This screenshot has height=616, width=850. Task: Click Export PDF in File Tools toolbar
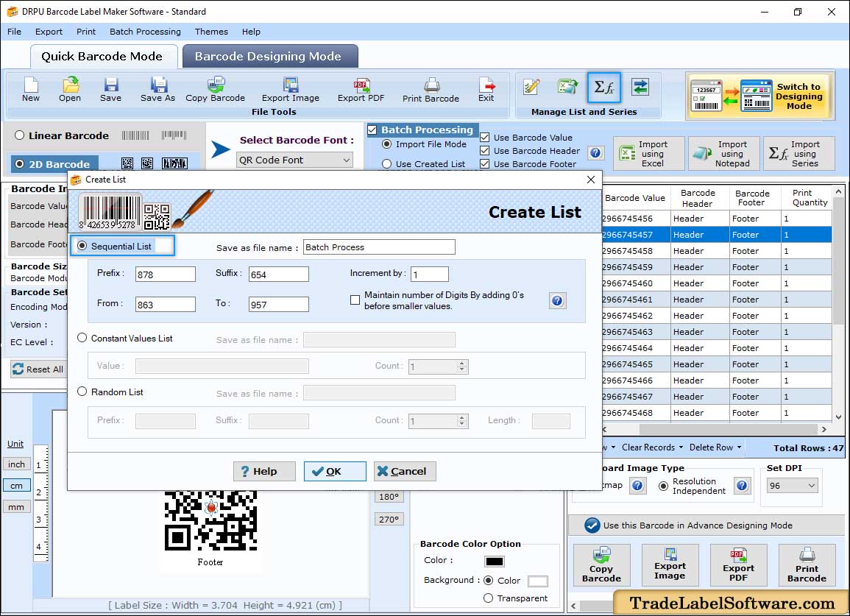tap(361, 90)
